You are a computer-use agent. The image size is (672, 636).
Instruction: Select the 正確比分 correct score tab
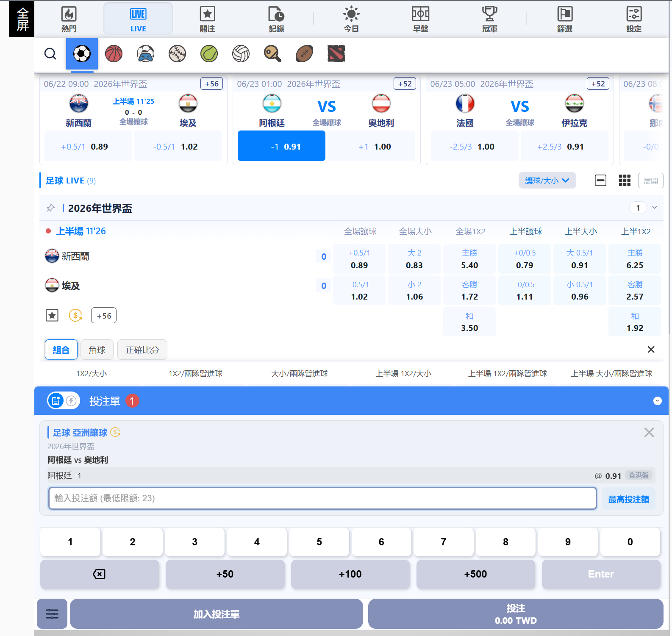[x=142, y=350]
